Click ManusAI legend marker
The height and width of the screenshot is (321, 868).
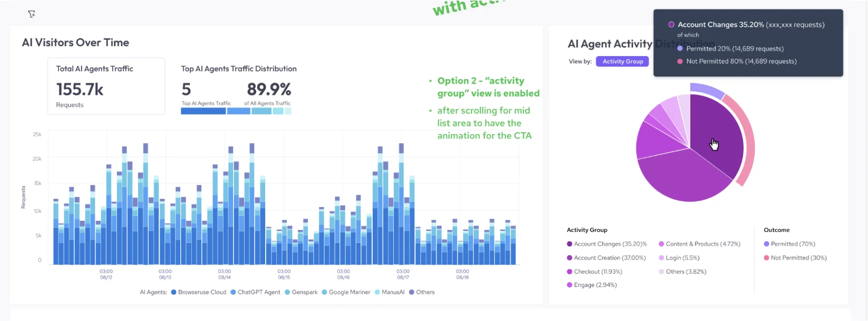377,292
